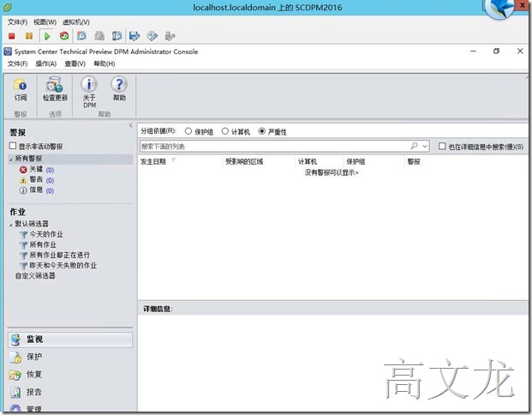Restore down the DPM console window

tap(496, 51)
